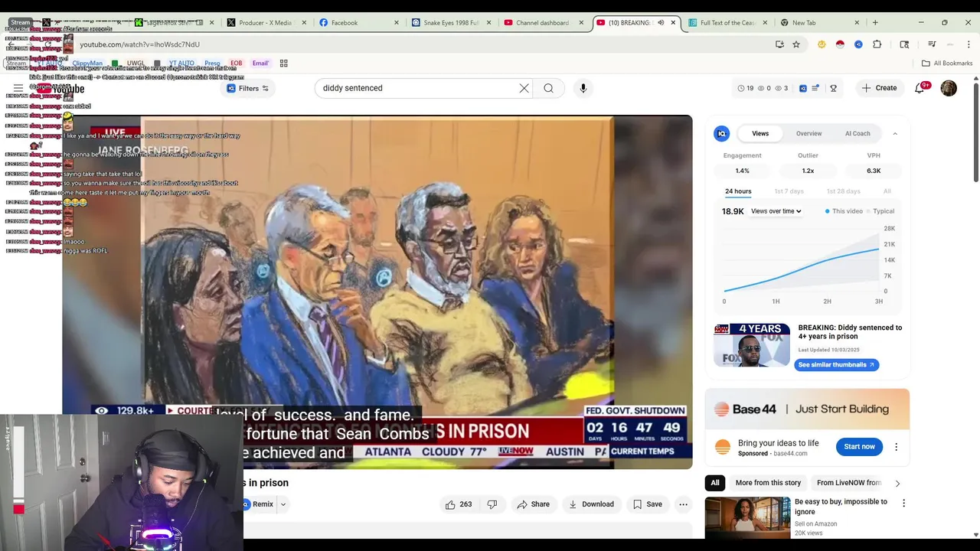The image size is (980, 551).
Task: Click the browser address bar URL
Action: point(139,44)
